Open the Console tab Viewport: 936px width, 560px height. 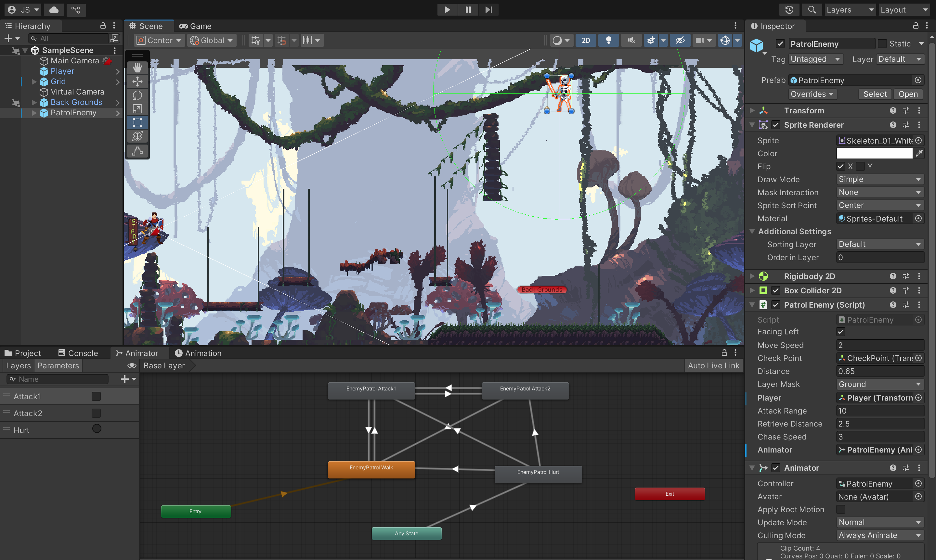[x=78, y=353]
